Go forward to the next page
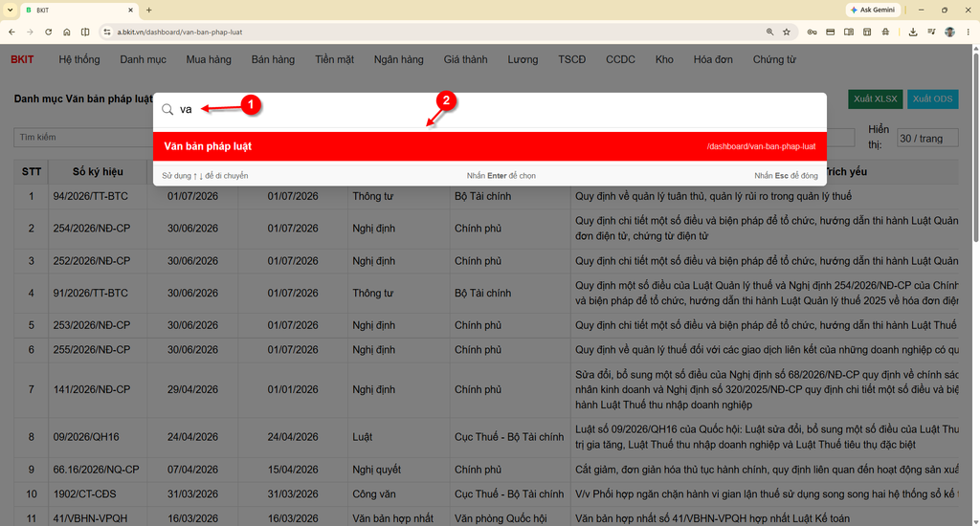This screenshot has width=980, height=526. 30,32
